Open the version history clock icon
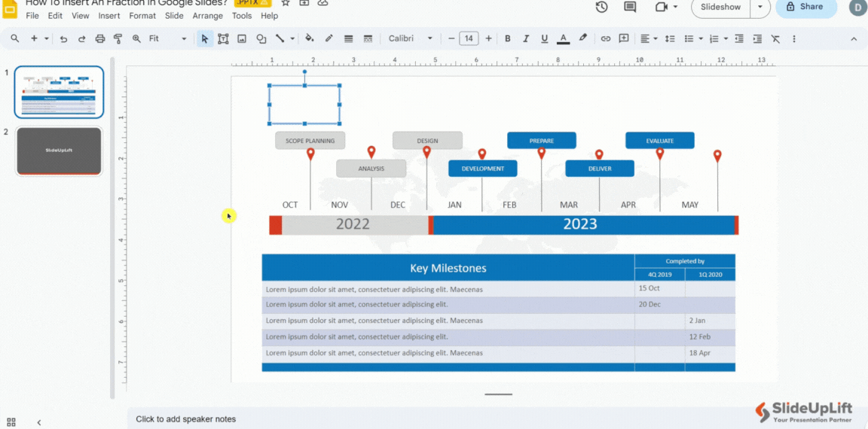Screen dimensions: 868x429 coord(602,7)
